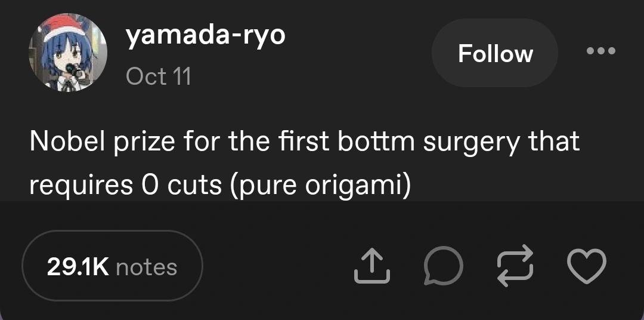Image resolution: width=644 pixels, height=320 pixels.
Task: Click the comment bubble icon
Action: point(442,266)
